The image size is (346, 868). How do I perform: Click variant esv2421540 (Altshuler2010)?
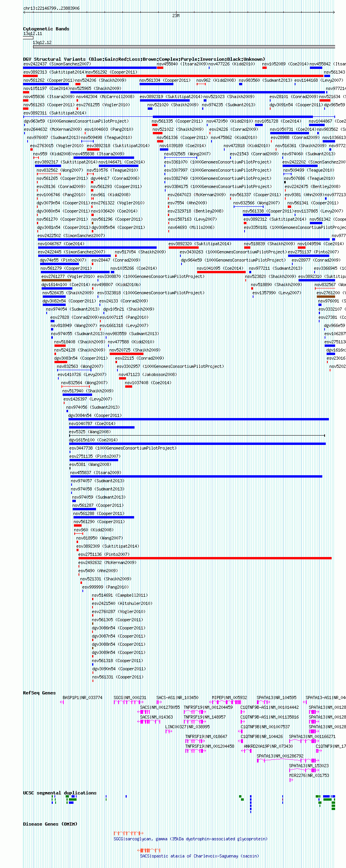coord(122,603)
